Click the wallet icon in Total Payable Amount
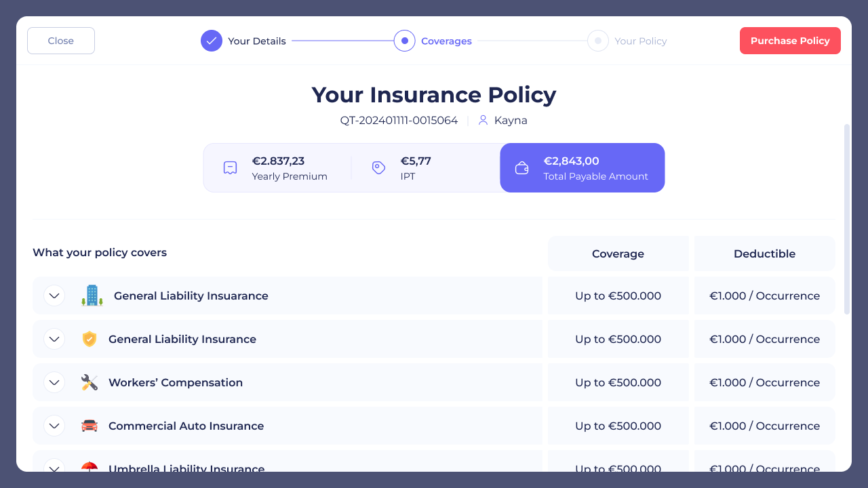Viewport: 868px width, 488px height. [x=521, y=168]
